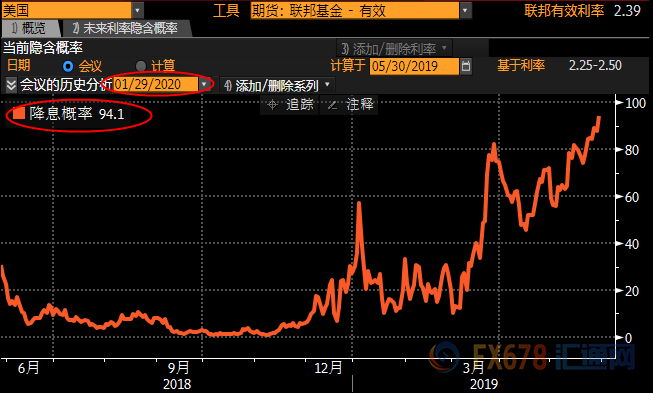Open the 美国 country dropdown arrow
Viewport: 653px width, 393px height.
[x=138, y=10]
